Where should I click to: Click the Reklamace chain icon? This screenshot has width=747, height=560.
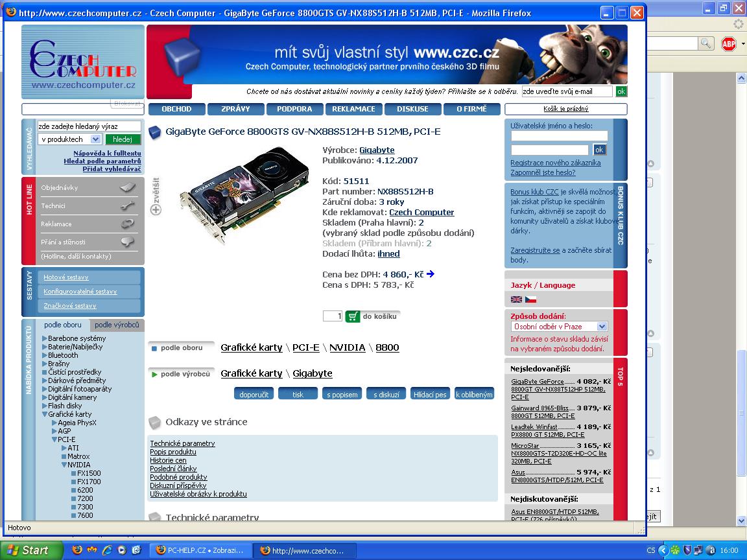pyautogui.click(x=128, y=224)
